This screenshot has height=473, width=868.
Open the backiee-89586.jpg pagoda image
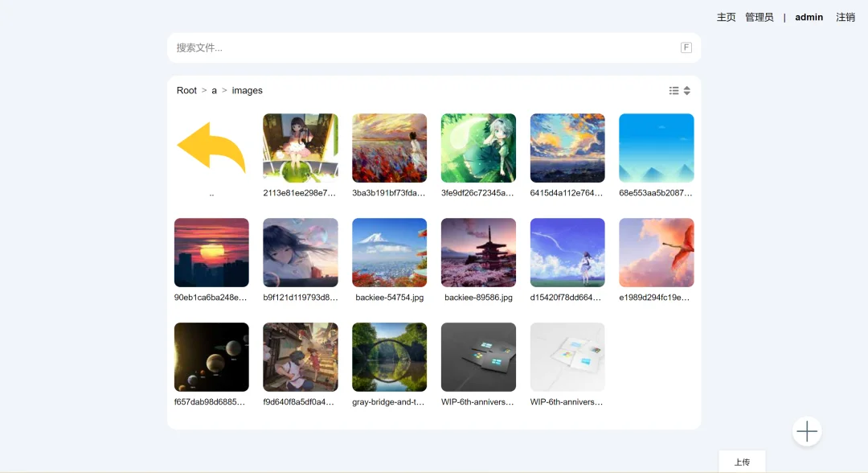[478, 253]
